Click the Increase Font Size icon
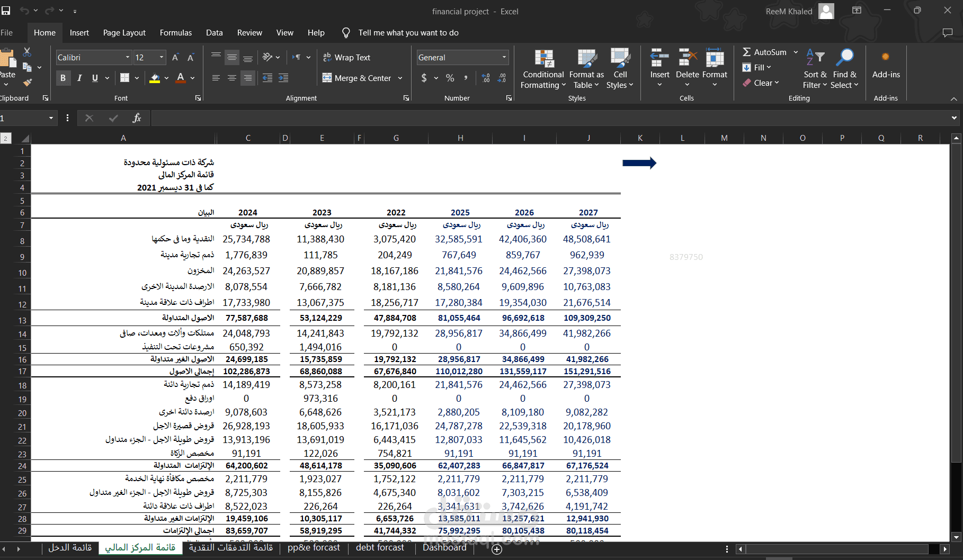The width and height of the screenshot is (963, 560). point(175,57)
